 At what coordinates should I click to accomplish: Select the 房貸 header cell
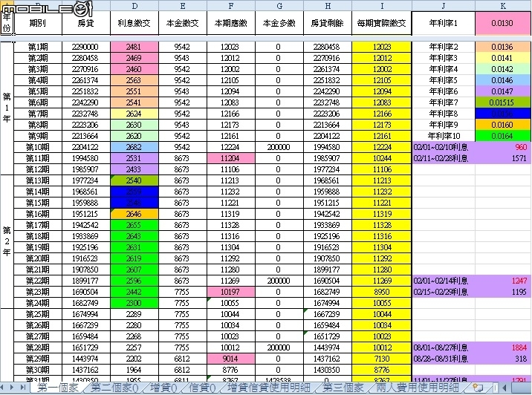click(x=86, y=23)
